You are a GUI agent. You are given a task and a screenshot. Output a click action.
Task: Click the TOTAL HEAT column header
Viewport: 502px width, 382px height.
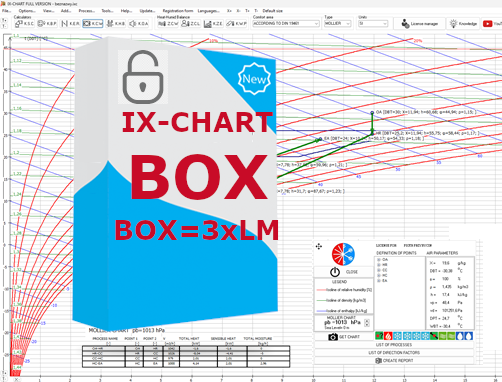tap(189, 339)
